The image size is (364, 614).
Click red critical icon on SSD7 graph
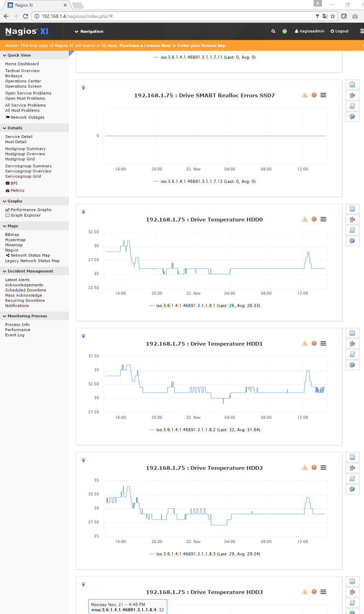click(x=314, y=95)
